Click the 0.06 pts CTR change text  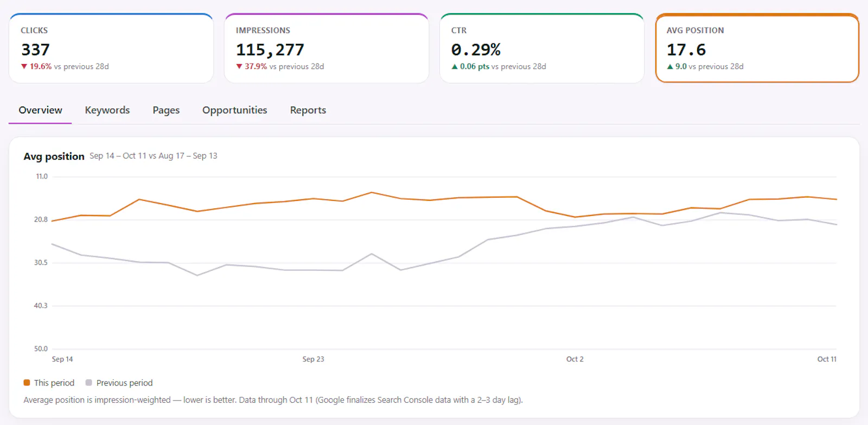[x=475, y=66]
